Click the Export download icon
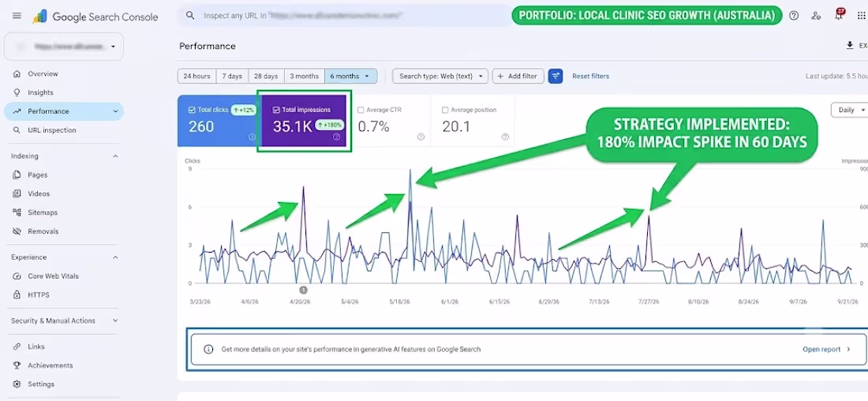The height and width of the screenshot is (401, 868). point(850,46)
